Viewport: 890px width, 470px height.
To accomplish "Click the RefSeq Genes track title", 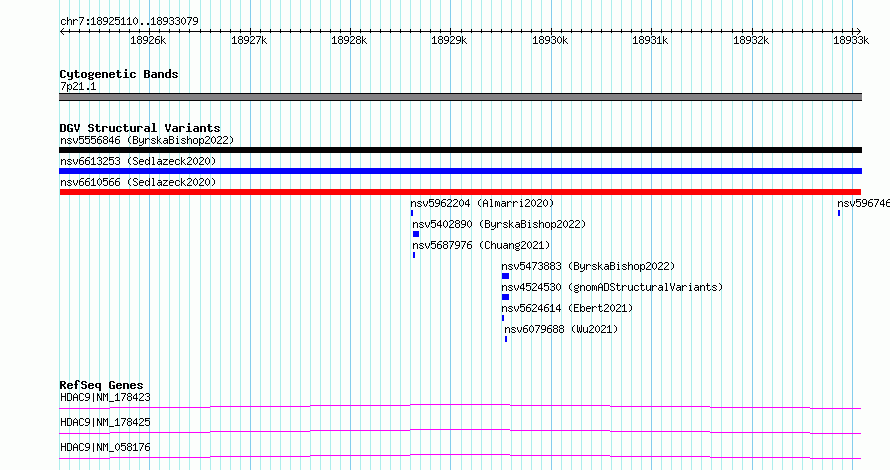I will click(101, 385).
